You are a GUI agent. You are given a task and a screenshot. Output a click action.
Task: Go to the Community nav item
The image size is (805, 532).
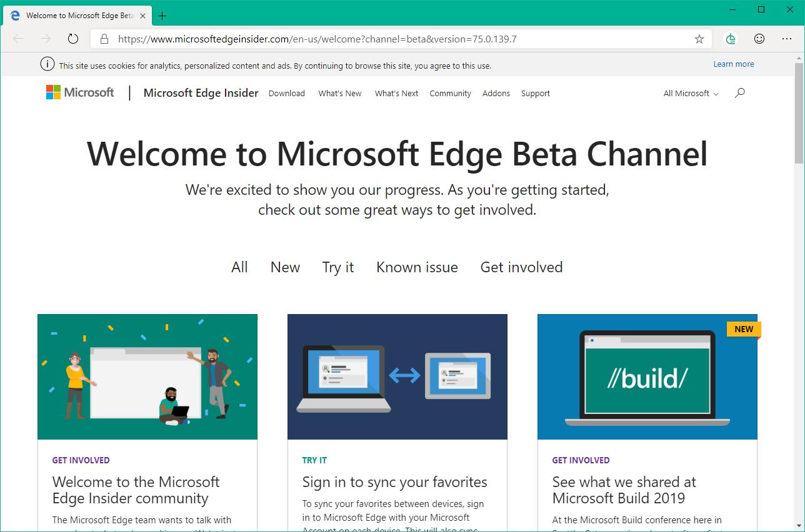[x=450, y=93]
